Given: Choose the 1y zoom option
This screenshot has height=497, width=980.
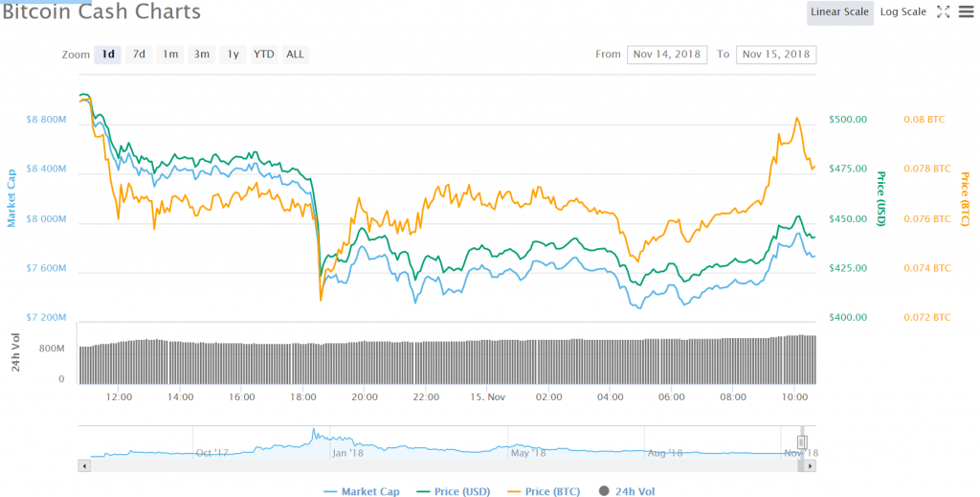Looking at the screenshot, I should click(233, 55).
